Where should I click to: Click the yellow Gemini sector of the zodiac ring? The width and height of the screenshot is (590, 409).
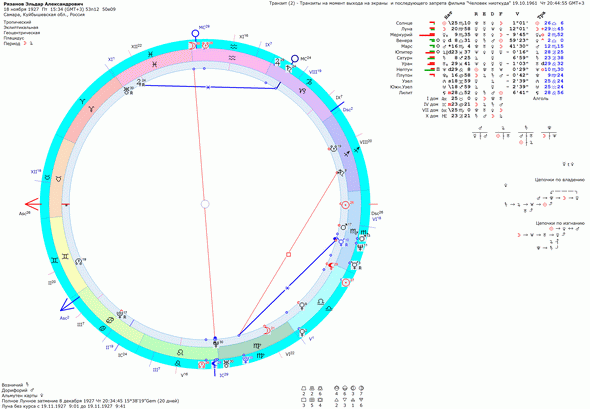point(70,254)
